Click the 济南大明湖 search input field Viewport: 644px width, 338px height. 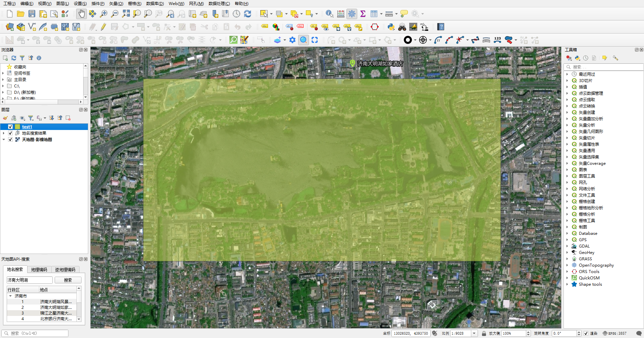point(30,280)
